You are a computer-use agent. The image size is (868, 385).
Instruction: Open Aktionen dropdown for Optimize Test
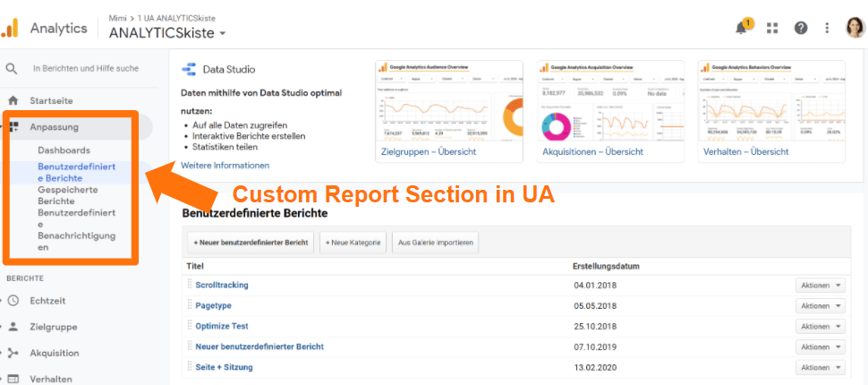(x=821, y=326)
